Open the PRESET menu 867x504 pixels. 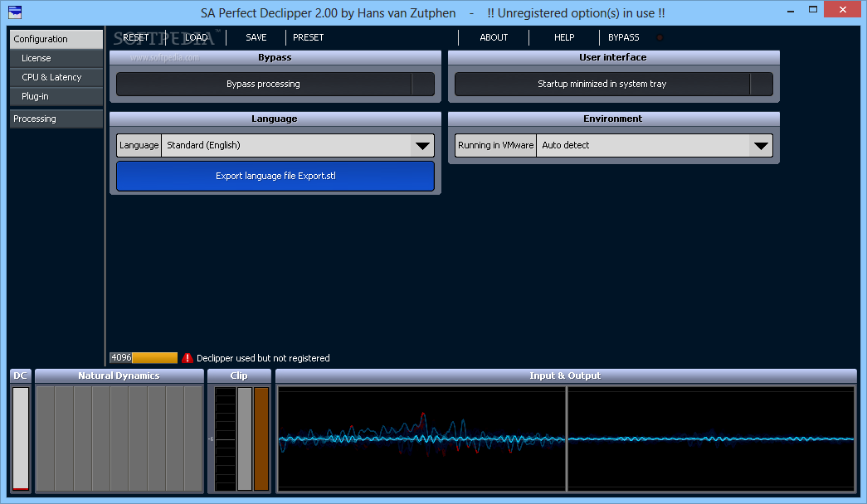(x=308, y=37)
